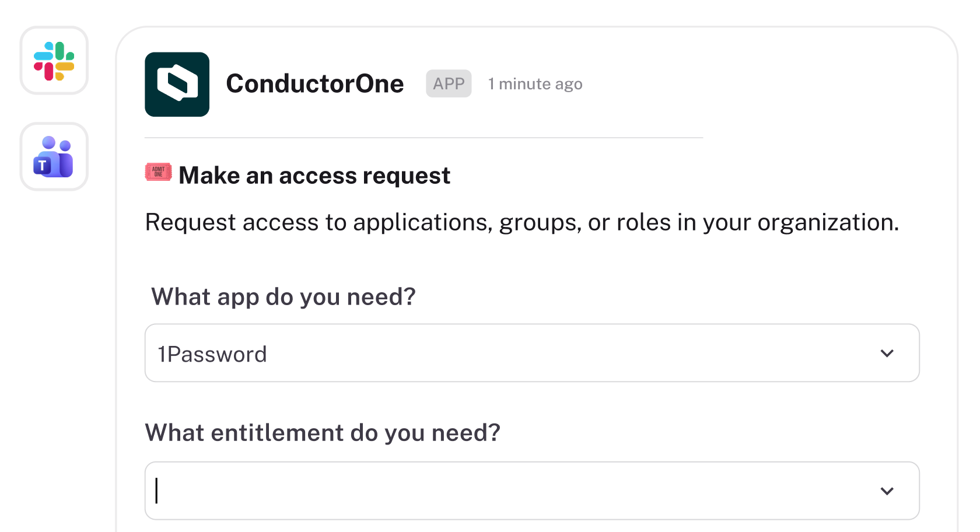Click the '1 minute ago' timestamp link
Screen dimensions: 980x532
point(535,83)
